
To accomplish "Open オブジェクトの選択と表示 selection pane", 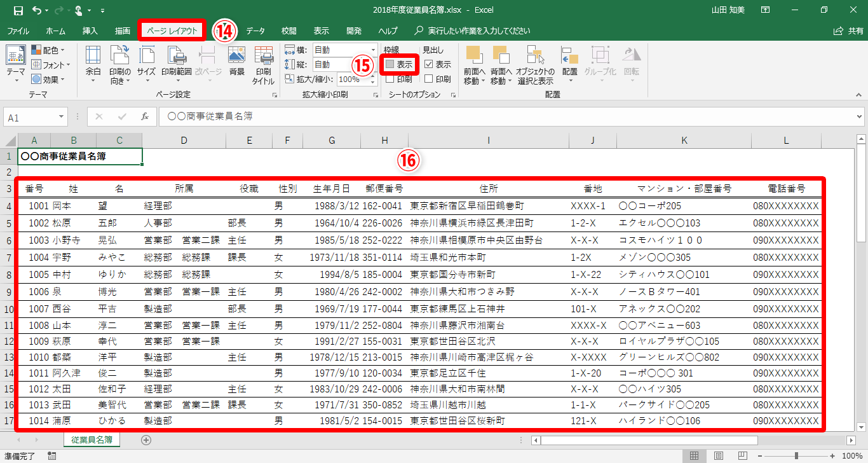I will point(534,66).
